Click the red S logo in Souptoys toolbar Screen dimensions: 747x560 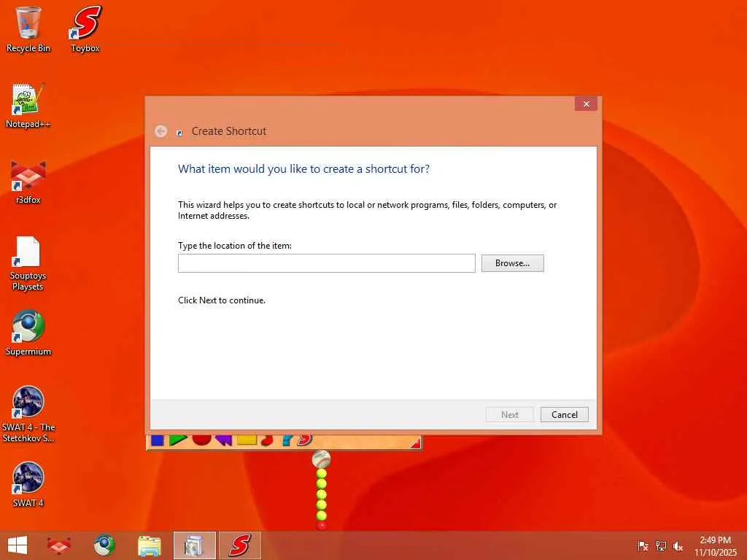tap(304, 440)
